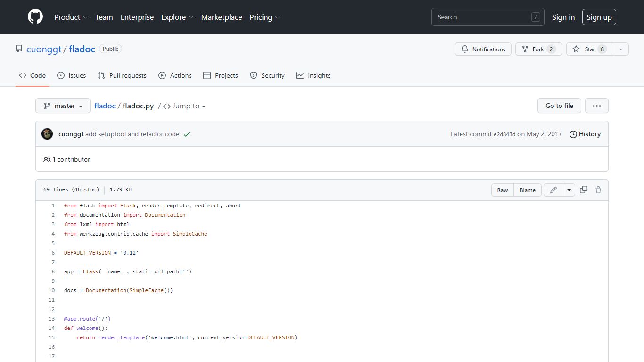644x362 pixels.
Task: Open the Team page
Action: point(104,17)
